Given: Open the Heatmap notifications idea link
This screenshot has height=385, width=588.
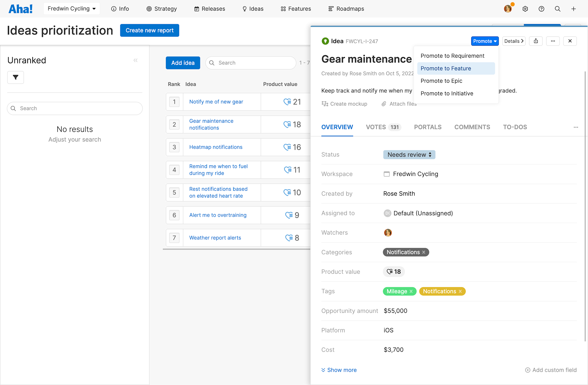Looking at the screenshot, I should pyautogui.click(x=216, y=147).
